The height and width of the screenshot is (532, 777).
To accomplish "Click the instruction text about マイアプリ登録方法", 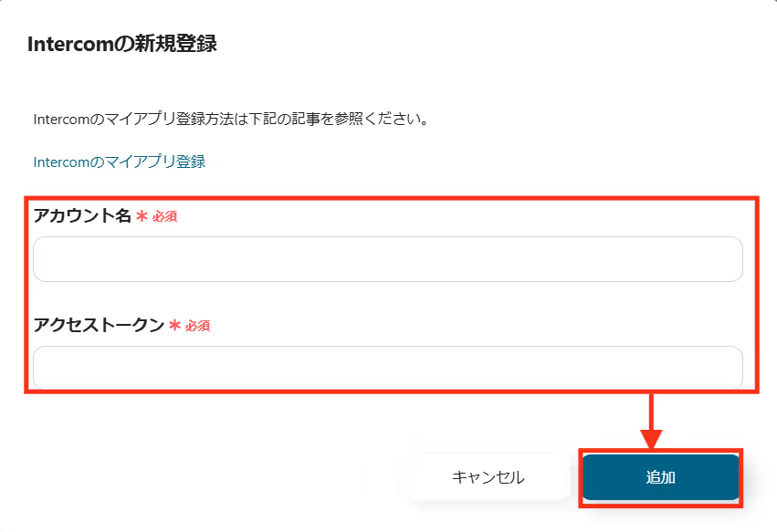I will 231,120.
